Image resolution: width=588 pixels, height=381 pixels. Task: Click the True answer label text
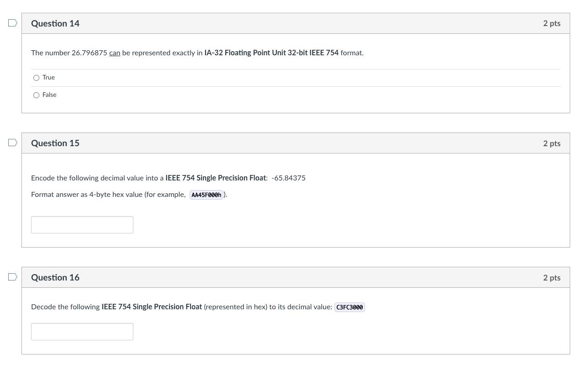tap(48, 77)
